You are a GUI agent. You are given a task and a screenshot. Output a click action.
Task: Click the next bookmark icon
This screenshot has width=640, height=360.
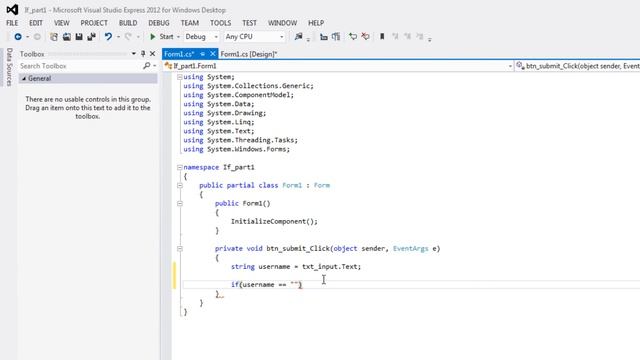(x=407, y=37)
